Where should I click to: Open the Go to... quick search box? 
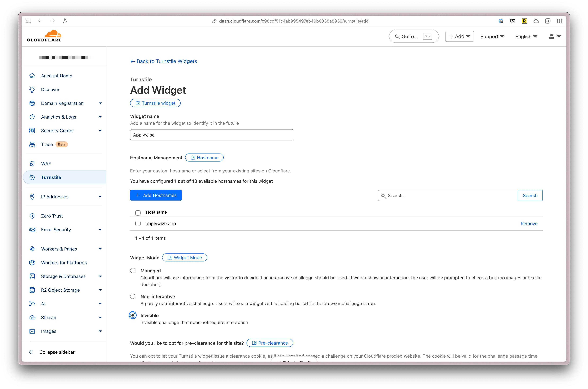click(414, 36)
